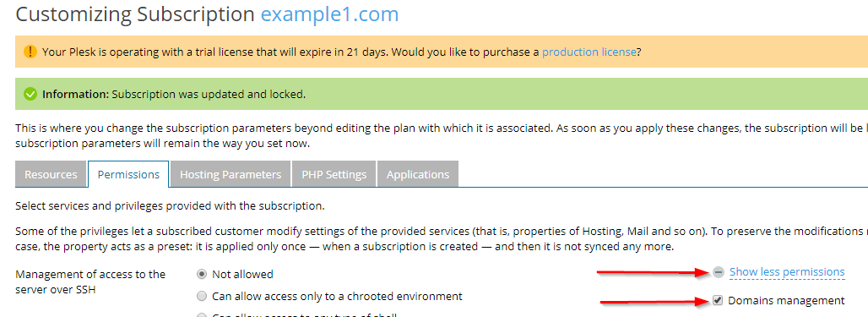The width and height of the screenshot is (868, 317).
Task: Click the gray minus icon beside Show less permissions
Action: click(718, 272)
